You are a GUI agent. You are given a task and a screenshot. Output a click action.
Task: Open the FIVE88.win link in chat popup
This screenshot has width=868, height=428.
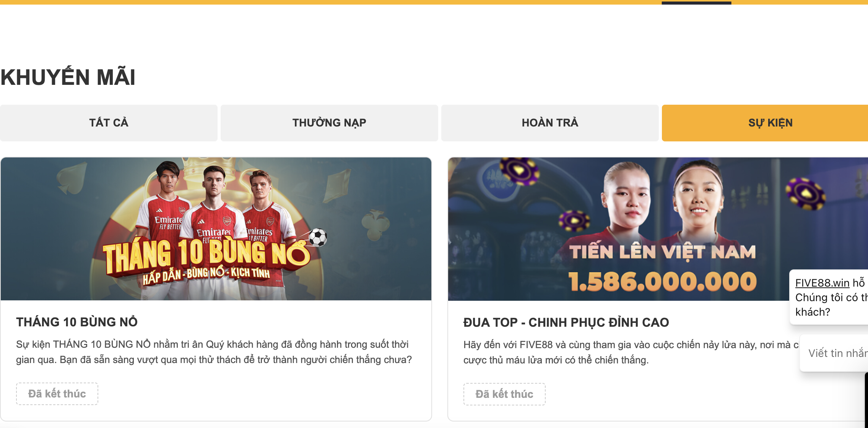point(822,283)
